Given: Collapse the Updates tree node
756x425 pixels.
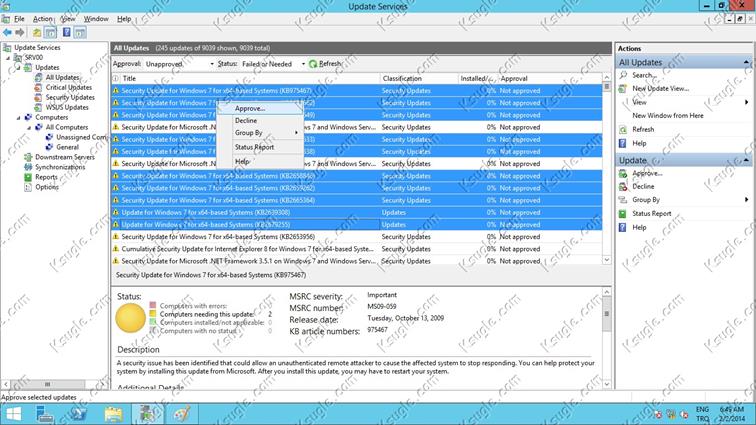Looking at the screenshot, I should 18,68.
